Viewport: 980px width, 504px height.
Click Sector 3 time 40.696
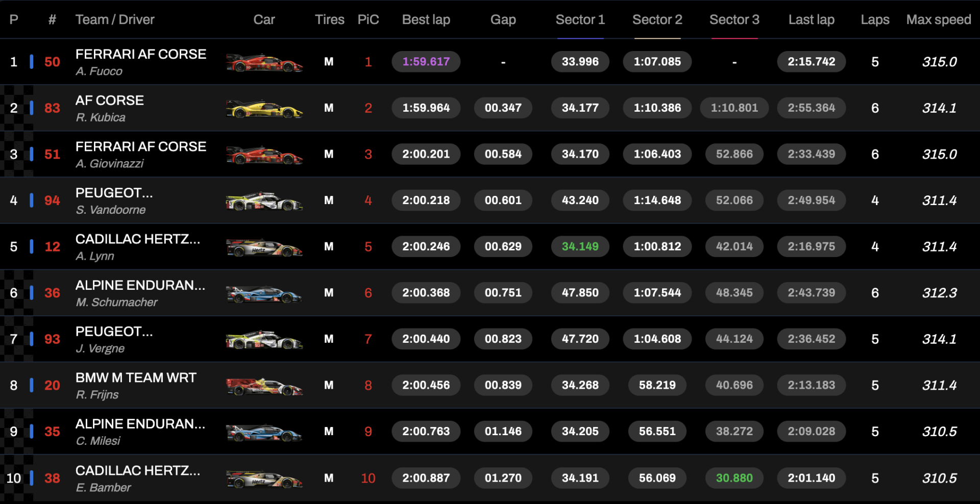pos(734,385)
